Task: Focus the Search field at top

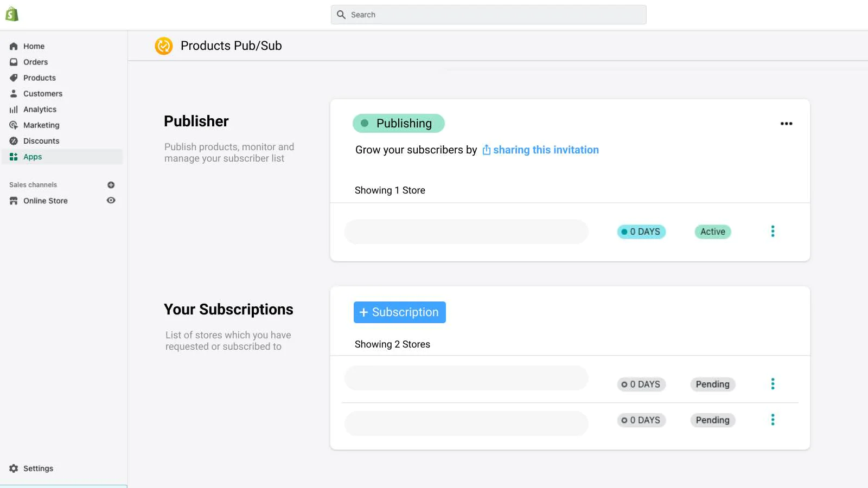Action: pos(489,15)
